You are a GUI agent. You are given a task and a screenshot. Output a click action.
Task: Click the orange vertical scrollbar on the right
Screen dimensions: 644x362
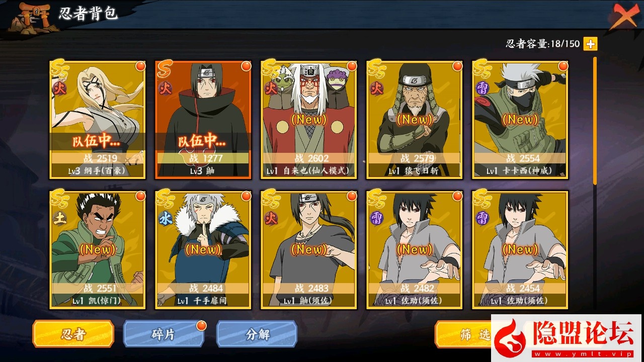coord(595,121)
